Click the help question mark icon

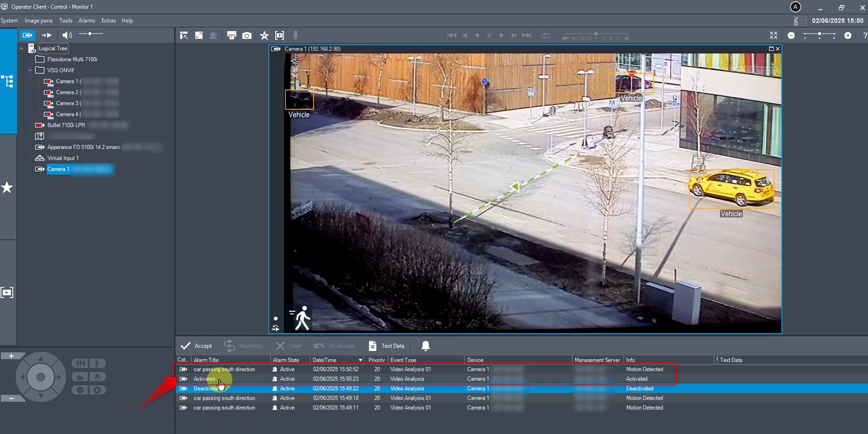click(864, 35)
